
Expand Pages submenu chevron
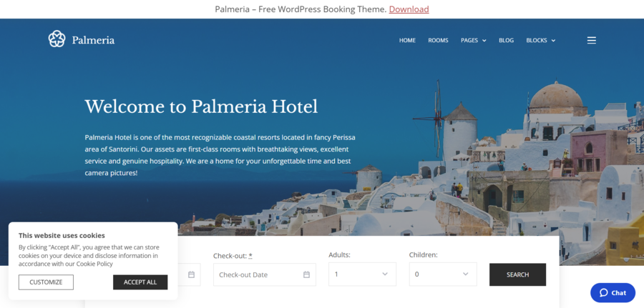(484, 41)
